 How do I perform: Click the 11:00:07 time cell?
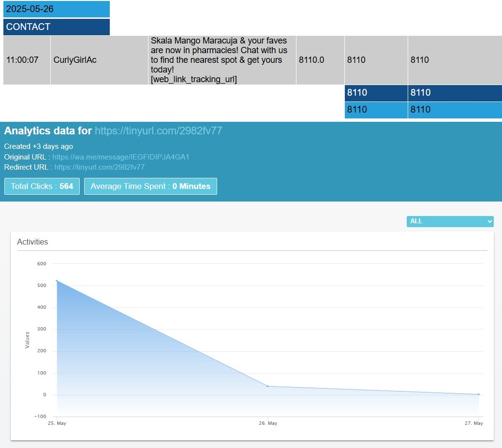[x=27, y=60]
